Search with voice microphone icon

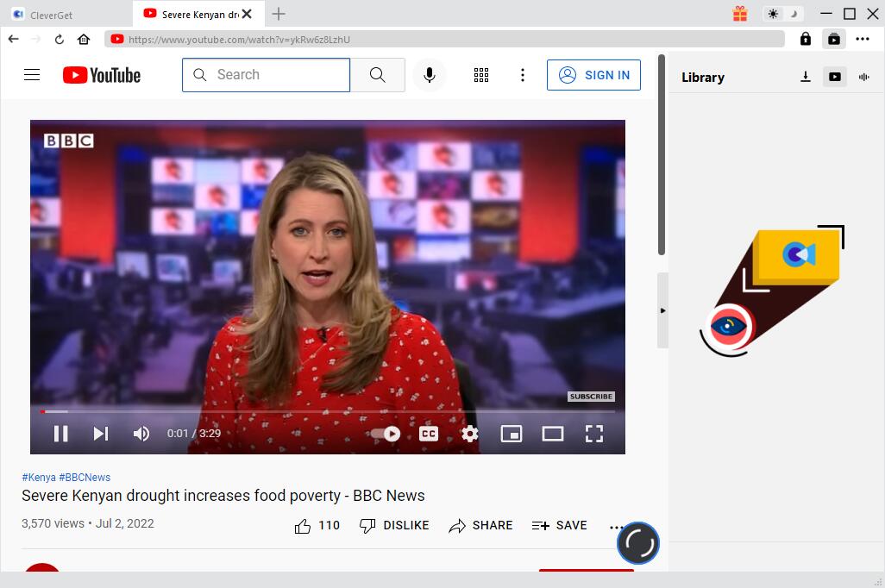429,75
